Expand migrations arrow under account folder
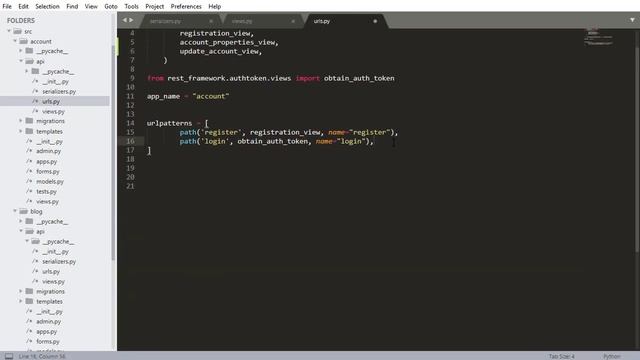640x360 pixels. point(21,121)
